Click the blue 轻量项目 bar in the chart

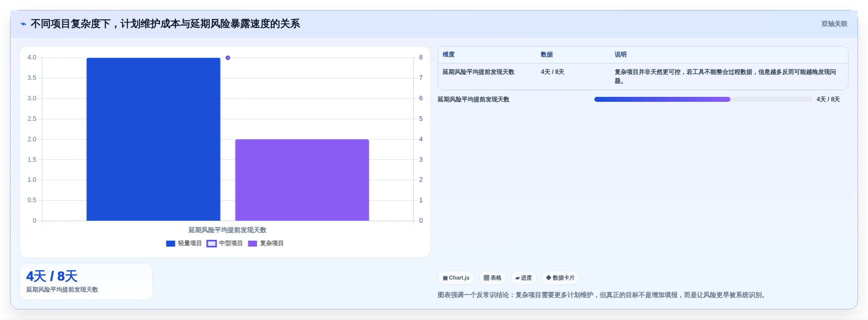[154, 139]
